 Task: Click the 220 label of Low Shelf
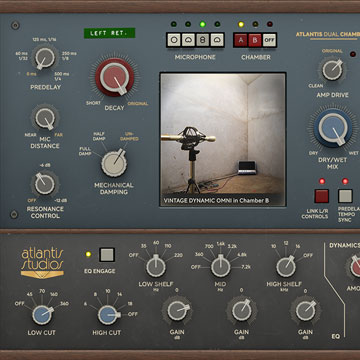178,255
